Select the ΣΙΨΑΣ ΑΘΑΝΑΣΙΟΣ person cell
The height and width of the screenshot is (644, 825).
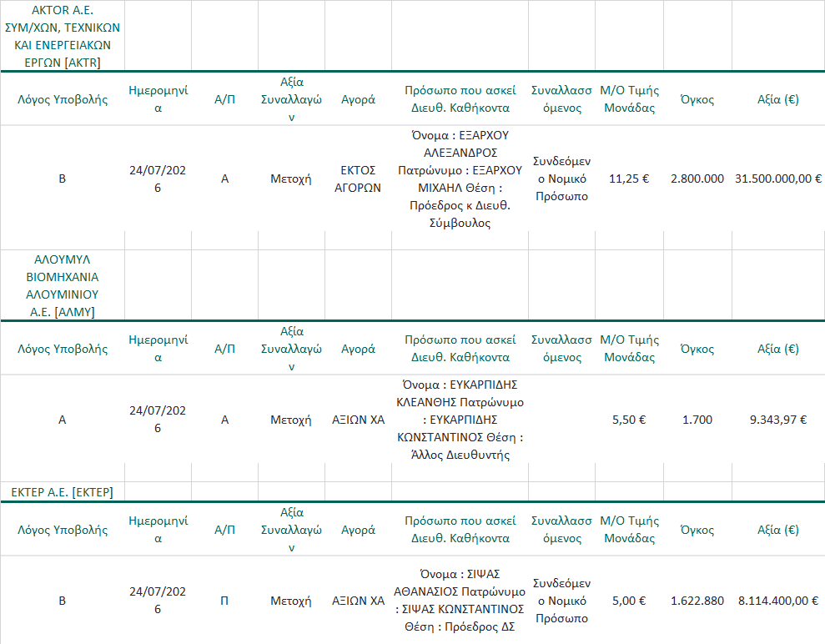click(460, 601)
